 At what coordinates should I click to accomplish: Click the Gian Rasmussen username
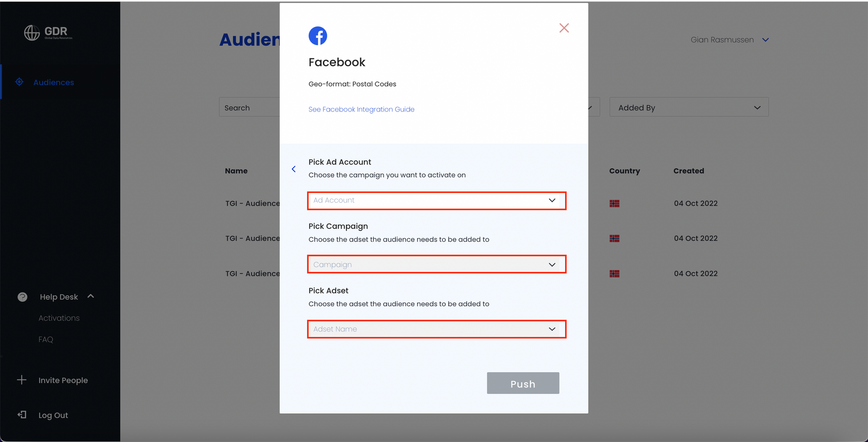pyautogui.click(x=722, y=40)
